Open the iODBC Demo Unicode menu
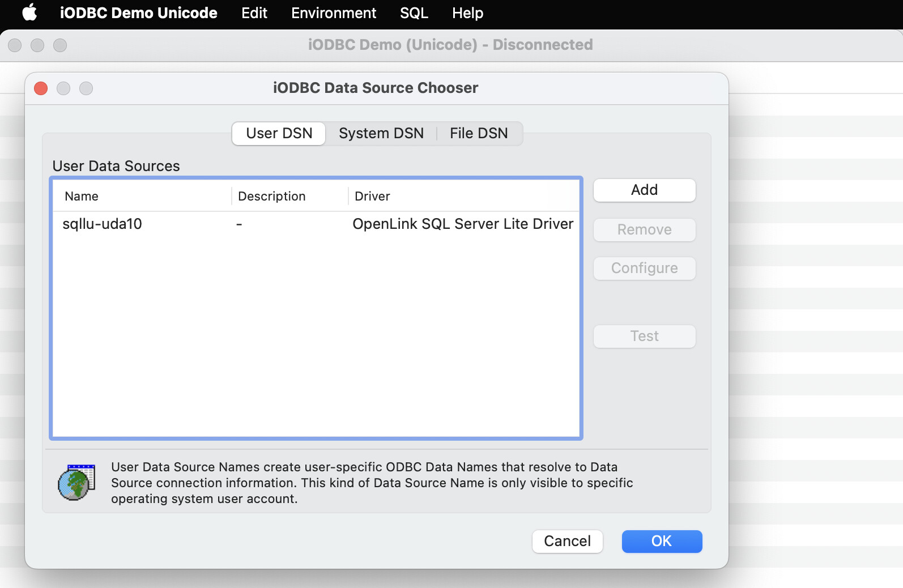Viewport: 903px width, 588px height. (138, 12)
